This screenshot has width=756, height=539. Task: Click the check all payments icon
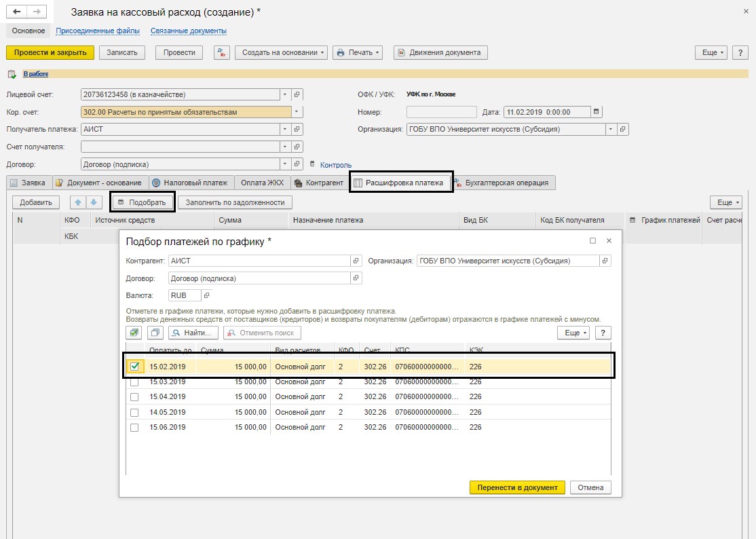click(134, 333)
